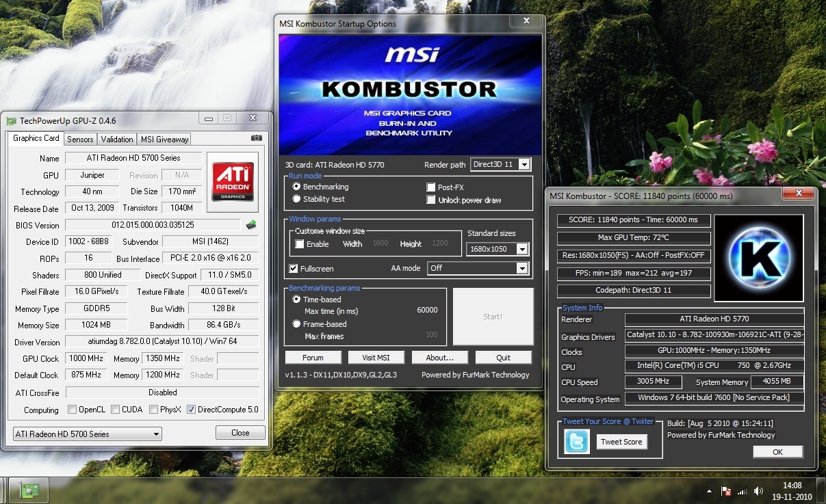Click the GPU-Z title bar app icon
Image resolution: width=826 pixels, height=504 pixels.
(x=11, y=121)
